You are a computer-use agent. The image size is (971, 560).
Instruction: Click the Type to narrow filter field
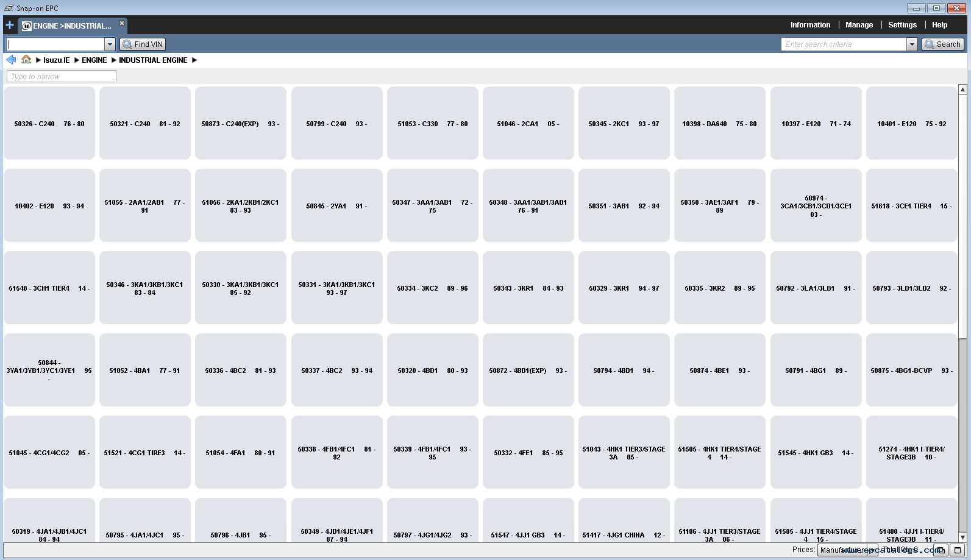click(x=61, y=76)
